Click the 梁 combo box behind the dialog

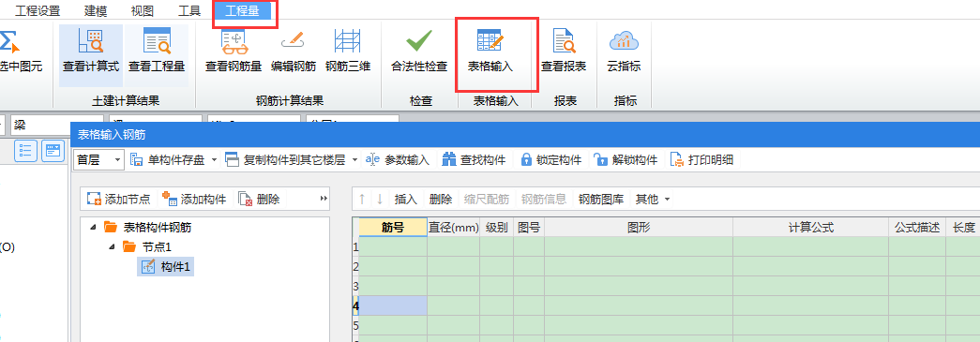coord(56,125)
